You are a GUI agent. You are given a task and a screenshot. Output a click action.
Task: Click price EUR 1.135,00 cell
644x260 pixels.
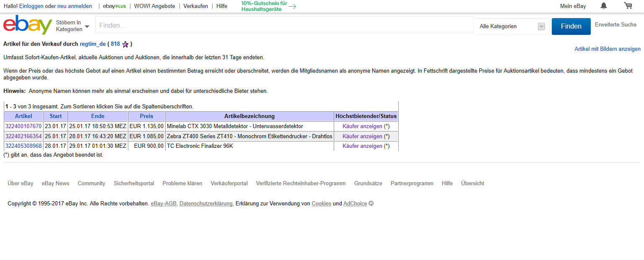click(147, 126)
